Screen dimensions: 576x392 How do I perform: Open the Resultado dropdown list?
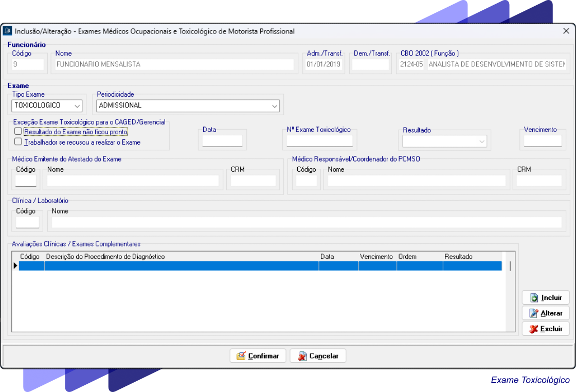tap(482, 141)
